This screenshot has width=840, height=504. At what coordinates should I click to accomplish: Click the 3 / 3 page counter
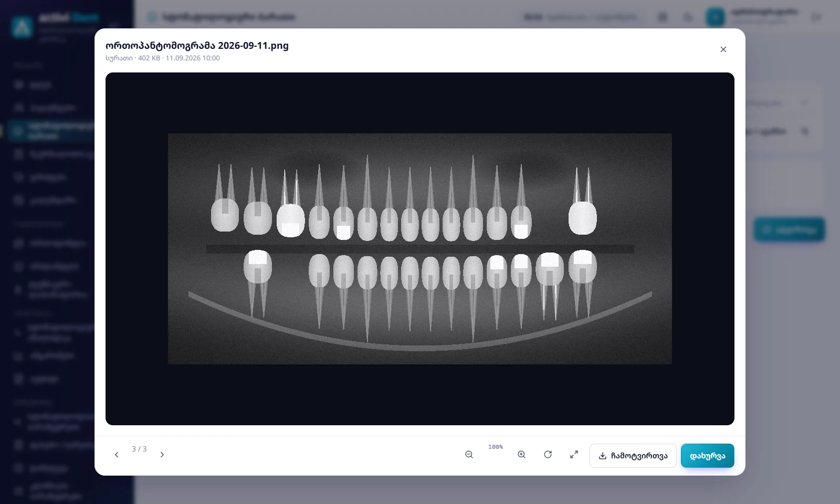pos(139,449)
